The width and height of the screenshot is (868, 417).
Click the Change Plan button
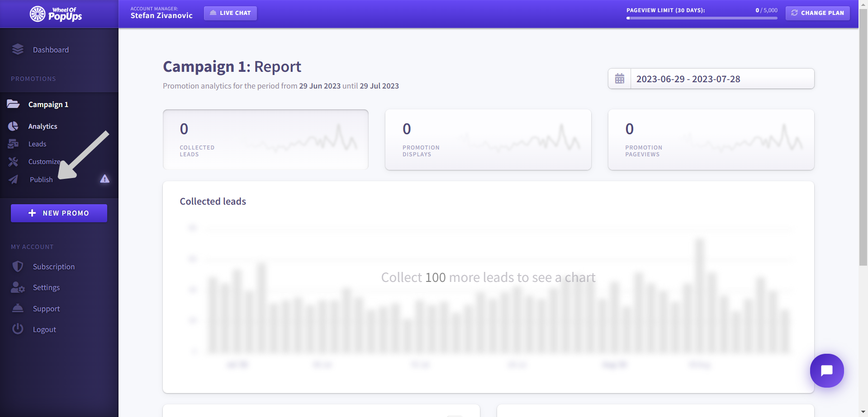(817, 13)
